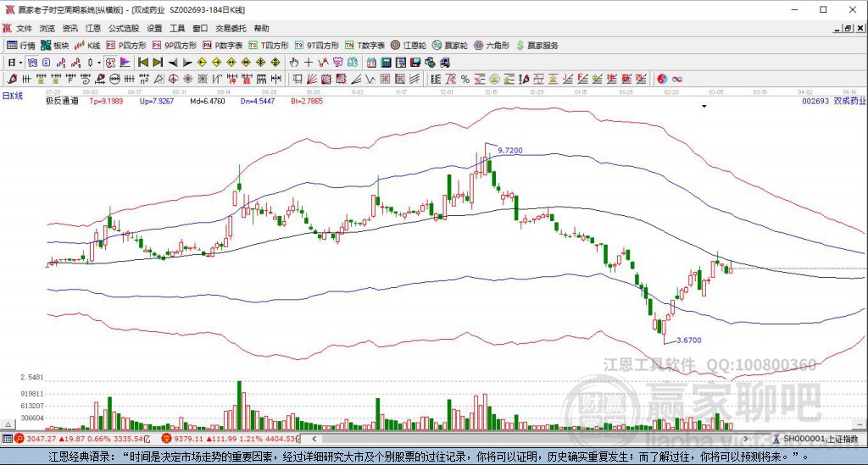Click the small black dropdown triangle on chart
This screenshot has width=868, height=465.
point(704,106)
